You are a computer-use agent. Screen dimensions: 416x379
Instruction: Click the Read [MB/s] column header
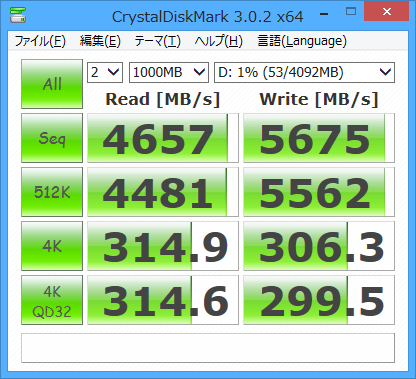(163, 99)
